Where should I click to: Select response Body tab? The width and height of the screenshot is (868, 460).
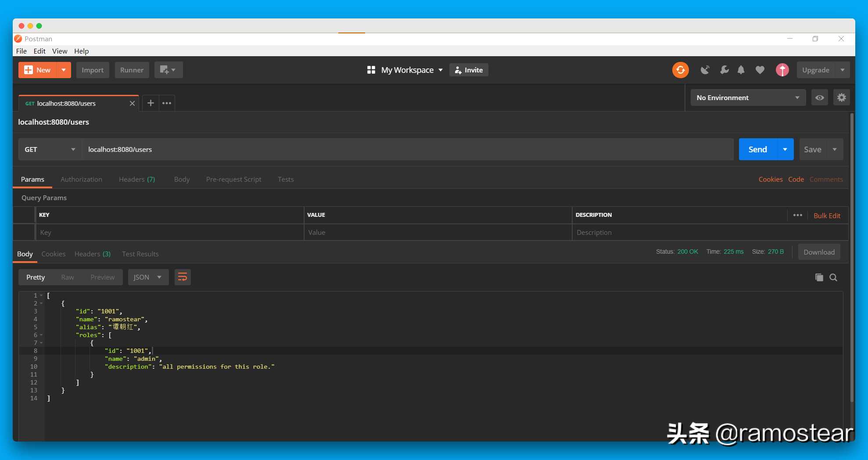coord(25,254)
